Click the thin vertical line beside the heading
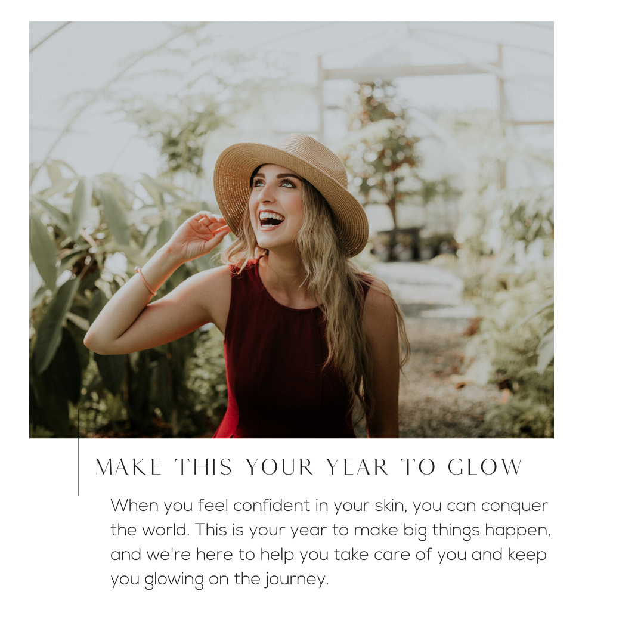Viewport: 644px width, 644px height. pyautogui.click(x=79, y=452)
